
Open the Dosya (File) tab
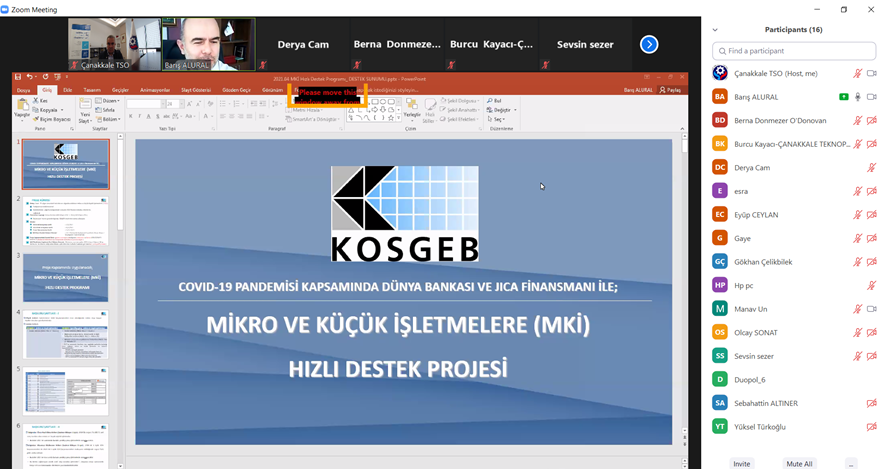pos(23,90)
